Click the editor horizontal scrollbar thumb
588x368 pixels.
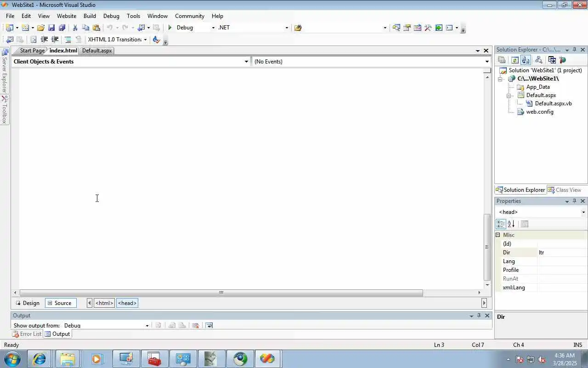[221, 293]
